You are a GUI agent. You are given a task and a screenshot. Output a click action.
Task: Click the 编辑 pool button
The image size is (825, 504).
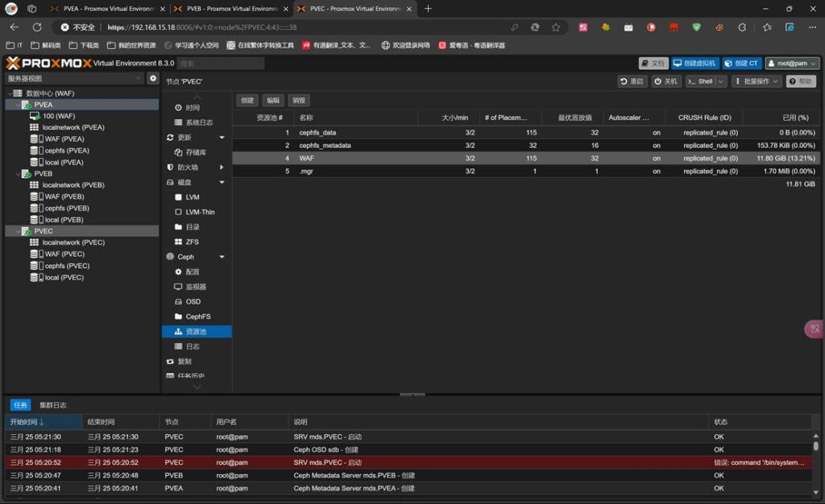[x=272, y=101]
